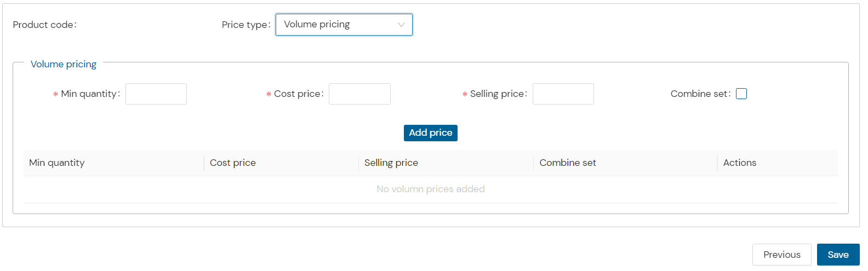Image resolution: width=868 pixels, height=271 pixels.
Task: Click the chevron arrow in Price type select
Action: point(401,25)
